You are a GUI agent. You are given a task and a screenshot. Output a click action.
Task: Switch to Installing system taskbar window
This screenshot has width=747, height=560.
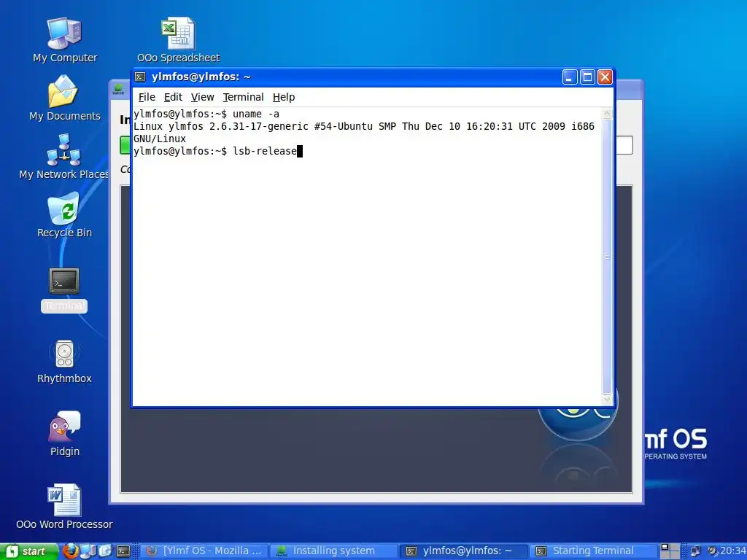pyautogui.click(x=334, y=551)
